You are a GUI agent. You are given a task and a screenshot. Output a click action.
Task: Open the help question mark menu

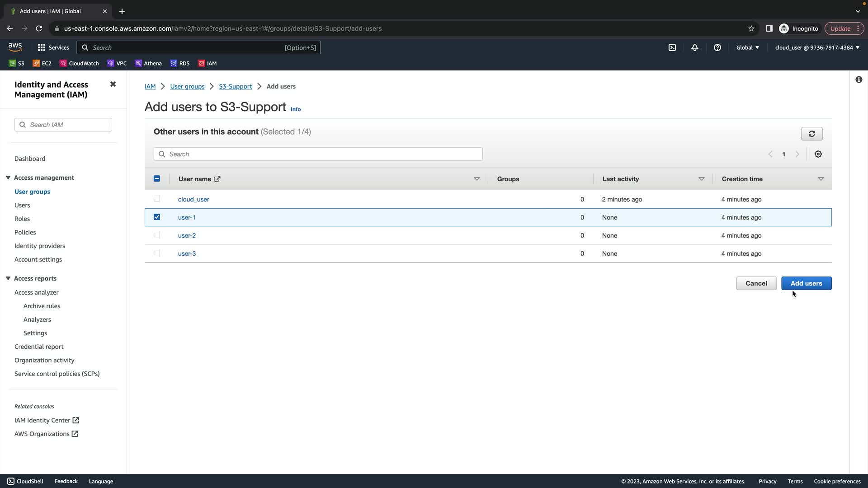tap(717, 47)
